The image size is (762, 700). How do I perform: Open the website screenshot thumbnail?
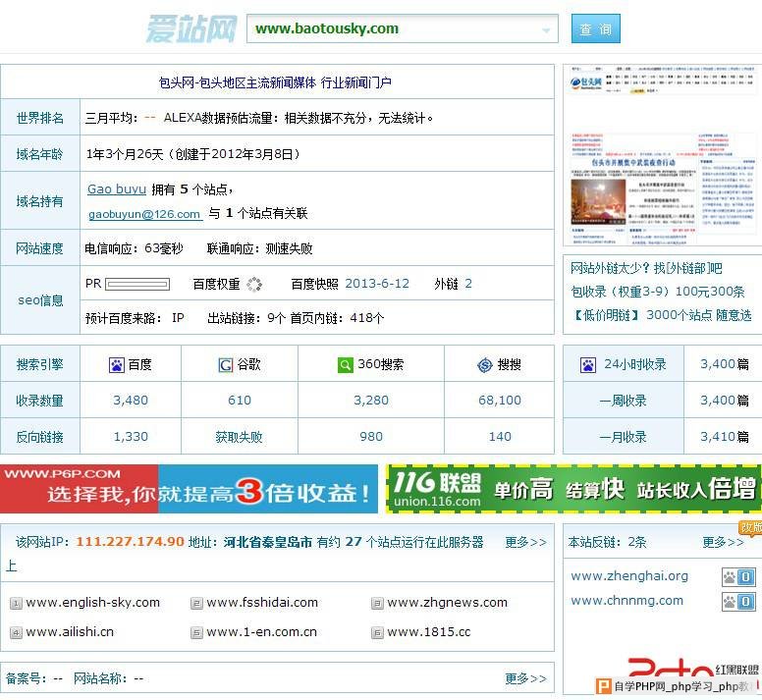(663, 155)
